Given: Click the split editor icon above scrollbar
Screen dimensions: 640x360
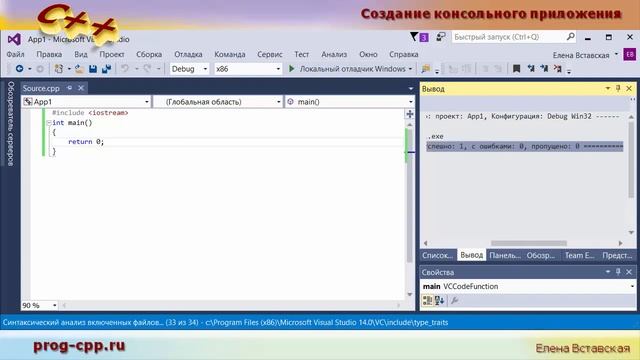Looking at the screenshot, I should coord(410,114).
